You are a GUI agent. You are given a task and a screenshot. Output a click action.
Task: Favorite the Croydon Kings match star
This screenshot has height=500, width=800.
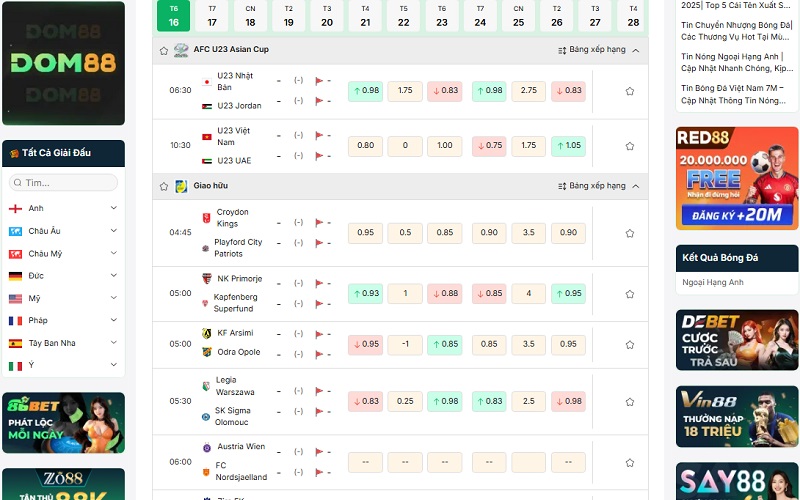click(630, 233)
